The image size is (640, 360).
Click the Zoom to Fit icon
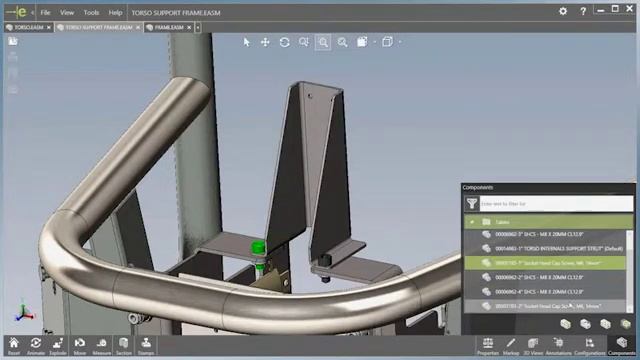(342, 42)
